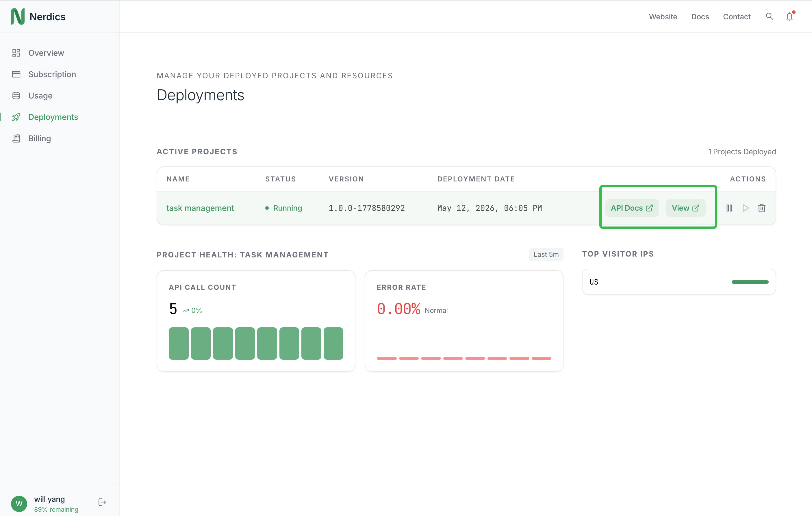This screenshot has width=812, height=516.
Task: Click the Error Rate card
Action: [464, 321]
